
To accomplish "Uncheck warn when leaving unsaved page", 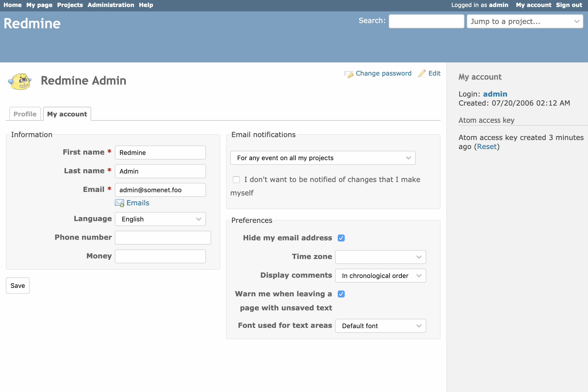I will (x=341, y=294).
